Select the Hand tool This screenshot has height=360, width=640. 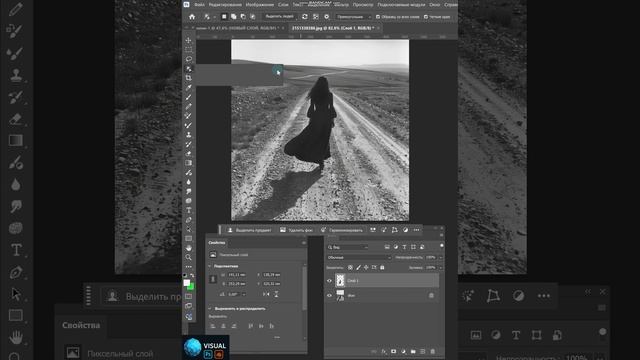pyautogui.click(x=189, y=248)
